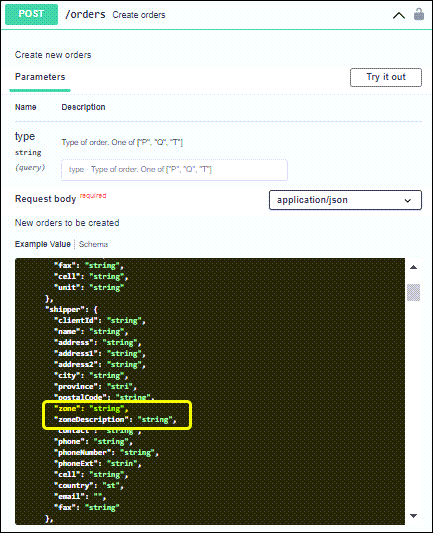Click the "zoneDescription" line in the example
Screen dimensions: 433x533
[x=115, y=420]
